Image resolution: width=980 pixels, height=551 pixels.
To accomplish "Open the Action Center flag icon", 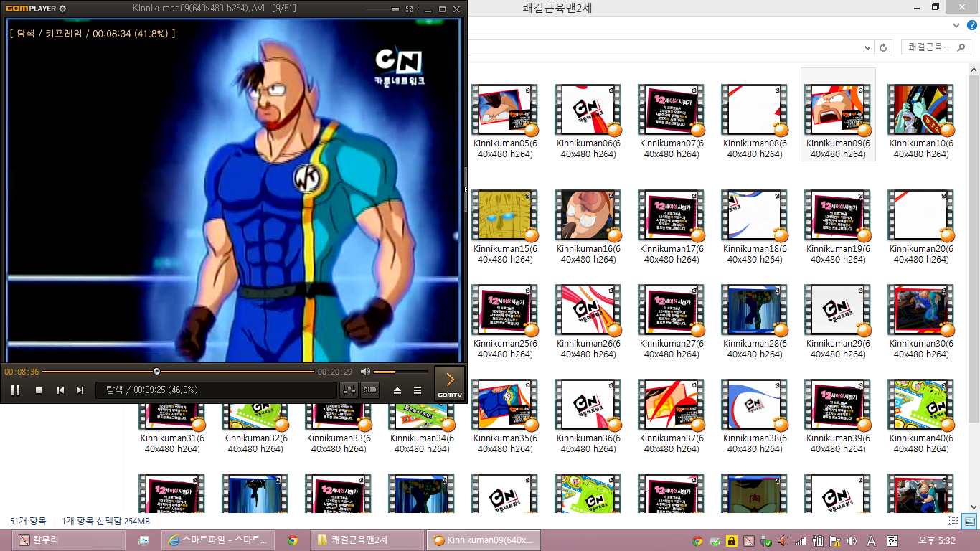I will [835, 541].
